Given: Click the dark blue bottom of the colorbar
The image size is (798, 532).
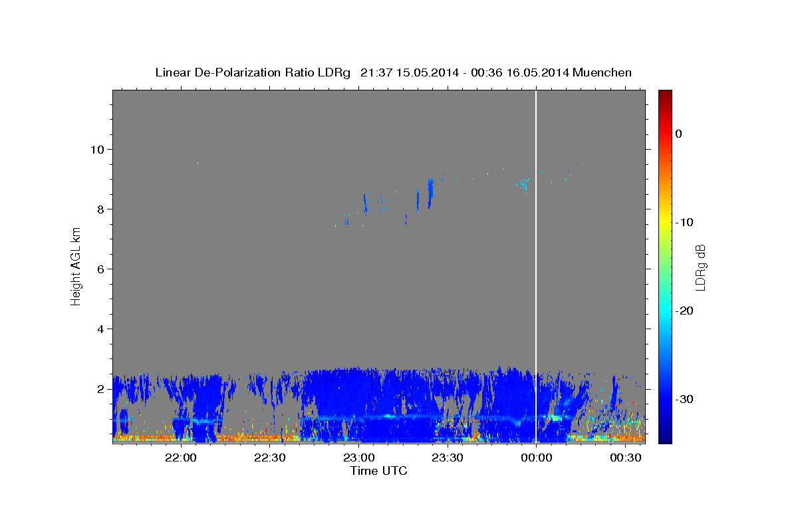Looking at the screenshot, I should (665, 438).
